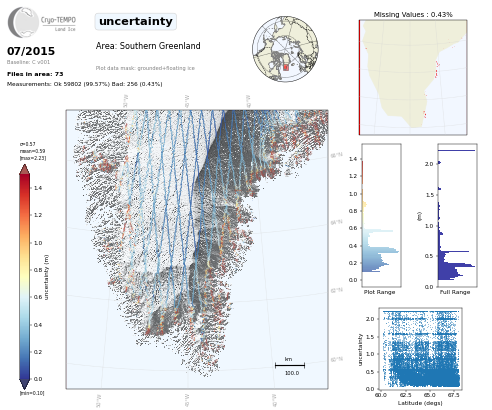
Task: Click the Cryo-TEMPO Land Ice logo
Action: pos(42,22)
